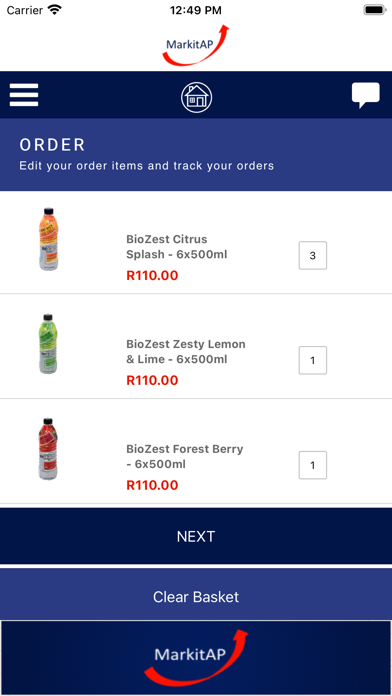Select the Citrus Splash bottle image
The image size is (392, 696).
(48, 239)
